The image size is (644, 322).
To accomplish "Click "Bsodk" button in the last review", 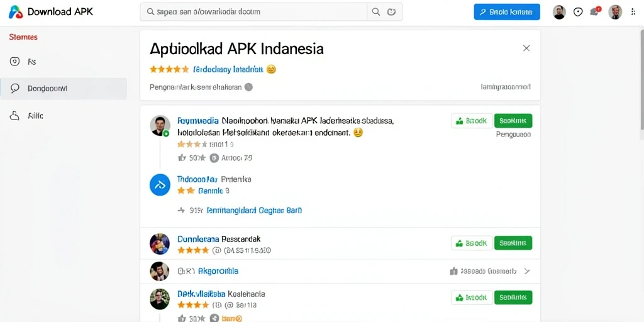I will 472,297.
